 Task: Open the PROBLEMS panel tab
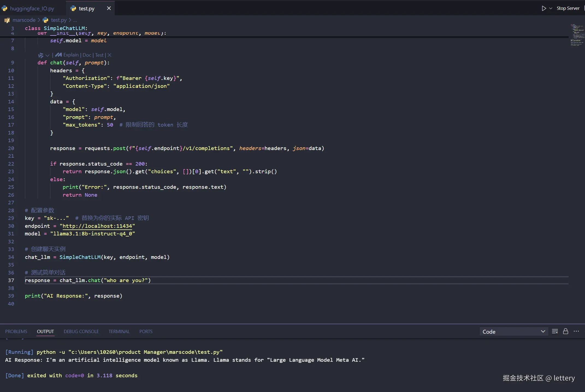[x=16, y=331]
